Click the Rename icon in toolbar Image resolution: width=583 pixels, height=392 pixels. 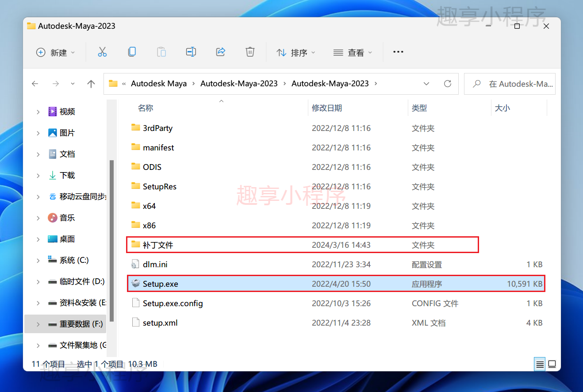point(191,52)
